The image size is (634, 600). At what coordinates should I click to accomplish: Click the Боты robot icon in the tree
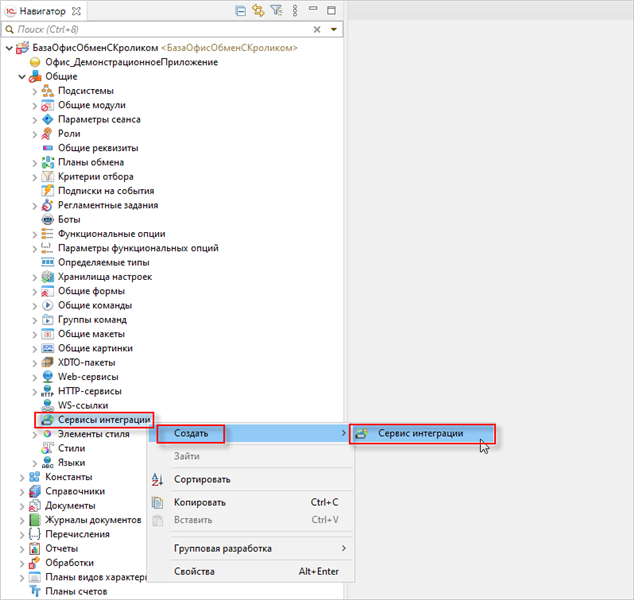tap(47, 219)
